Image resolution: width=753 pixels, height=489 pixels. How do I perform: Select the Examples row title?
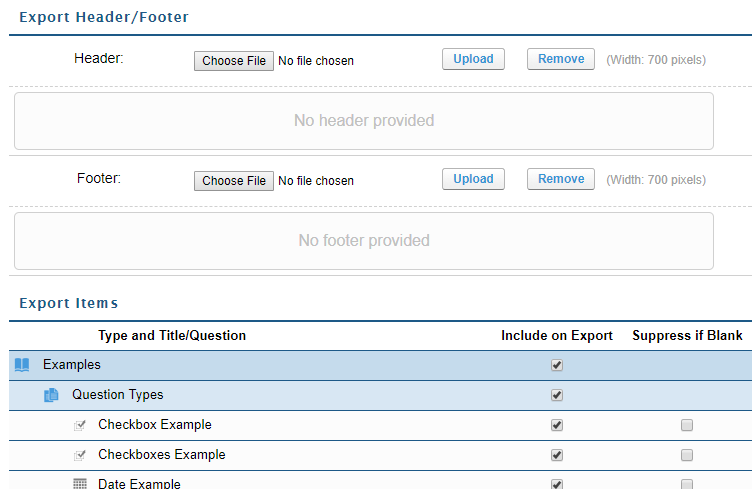point(72,365)
